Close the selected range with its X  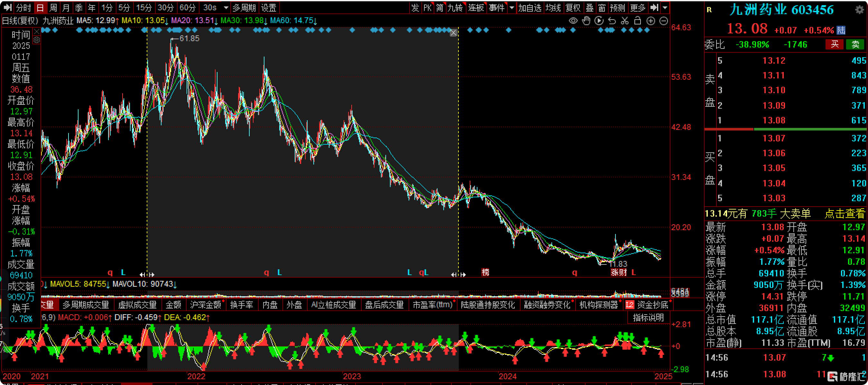[x=454, y=33]
